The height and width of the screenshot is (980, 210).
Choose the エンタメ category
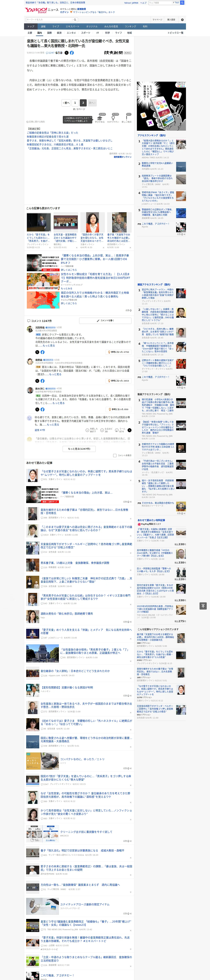[71, 33]
